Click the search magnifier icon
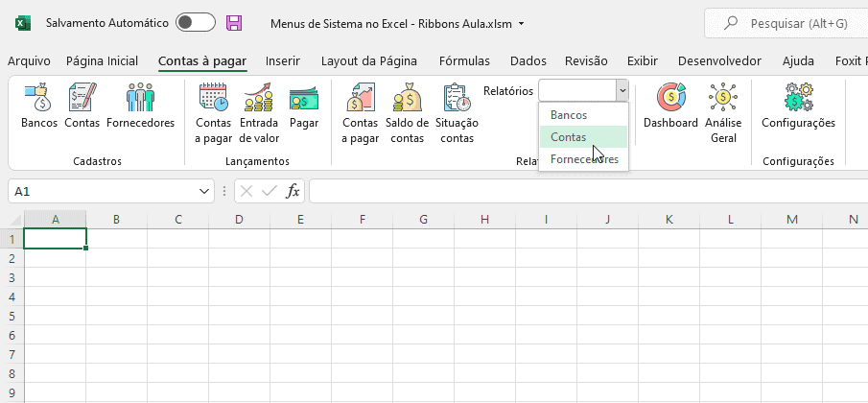The image size is (868, 403). click(731, 23)
